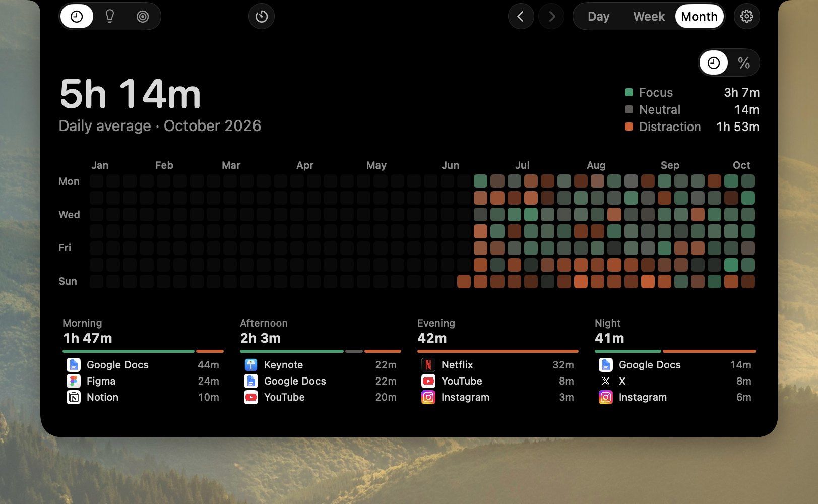Image resolution: width=818 pixels, height=504 pixels.
Task: Click Distraction time '1h 53m'
Action: (x=738, y=127)
